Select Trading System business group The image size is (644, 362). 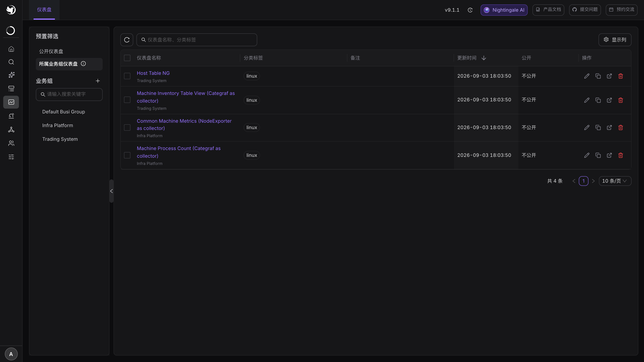tap(60, 139)
